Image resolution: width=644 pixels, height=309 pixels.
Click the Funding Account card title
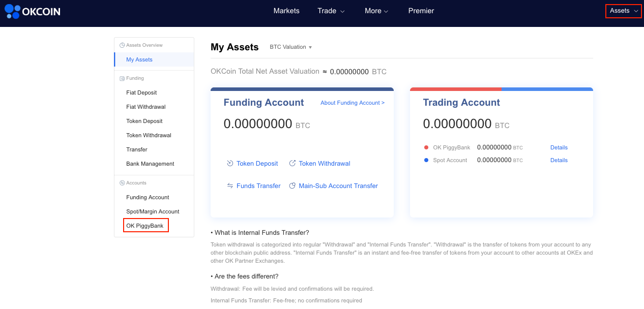tap(264, 103)
